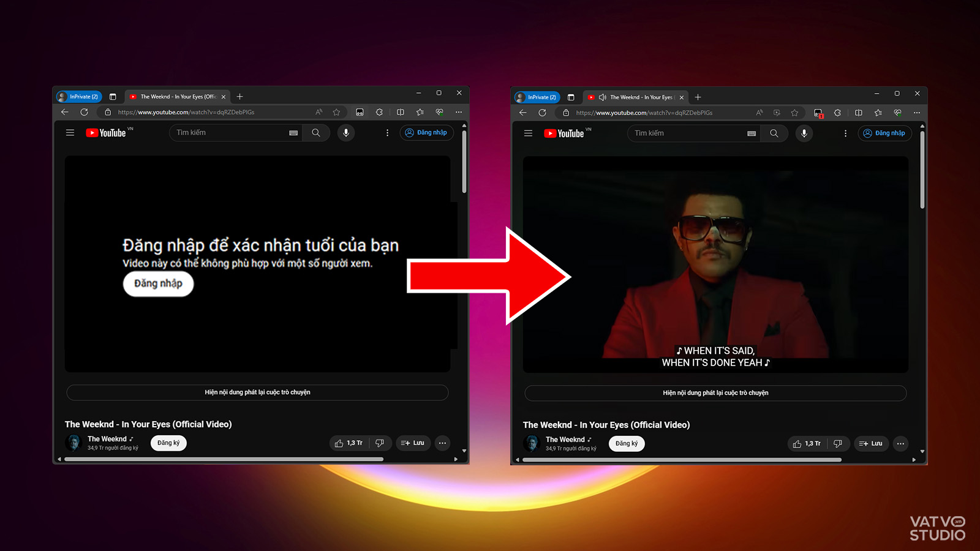Start voice search in right window
The height and width of the screenshot is (551, 980).
click(804, 133)
